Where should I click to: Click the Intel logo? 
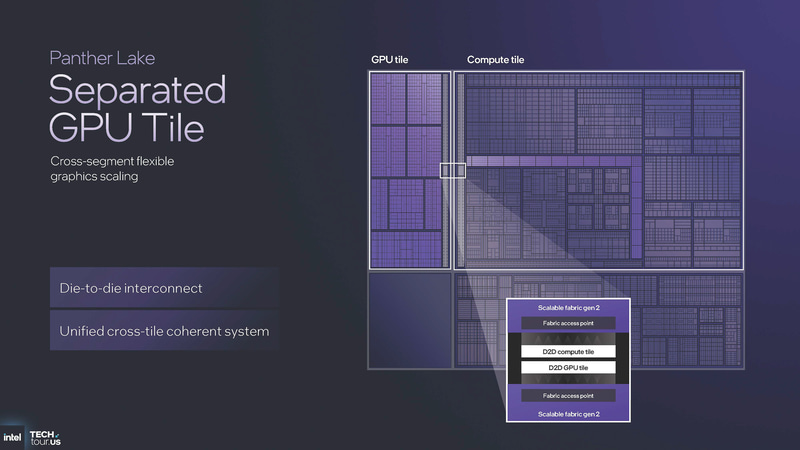pyautogui.click(x=12, y=437)
